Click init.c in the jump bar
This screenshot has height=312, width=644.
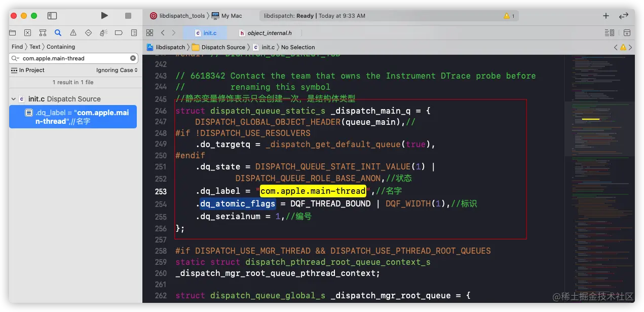point(263,47)
